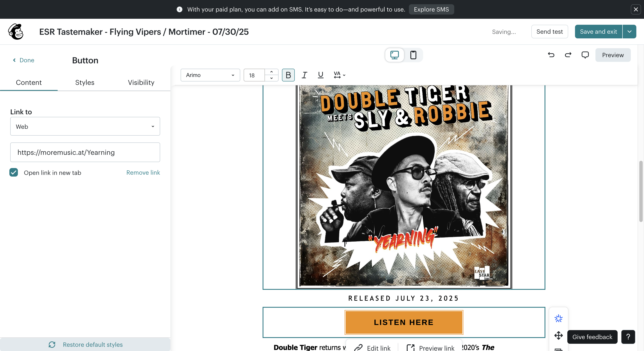Open the Arimo font family dropdown

[x=210, y=75]
